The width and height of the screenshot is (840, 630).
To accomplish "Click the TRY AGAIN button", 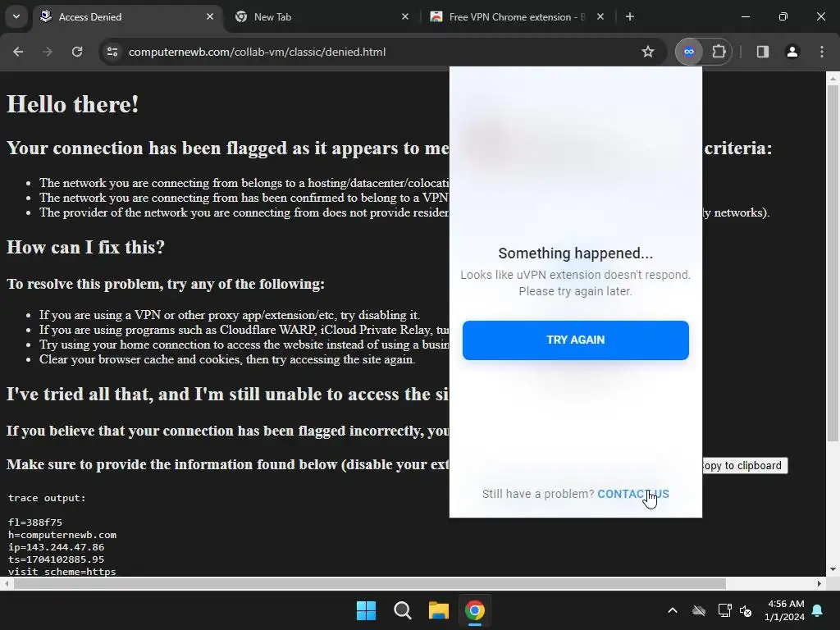I will [x=575, y=340].
